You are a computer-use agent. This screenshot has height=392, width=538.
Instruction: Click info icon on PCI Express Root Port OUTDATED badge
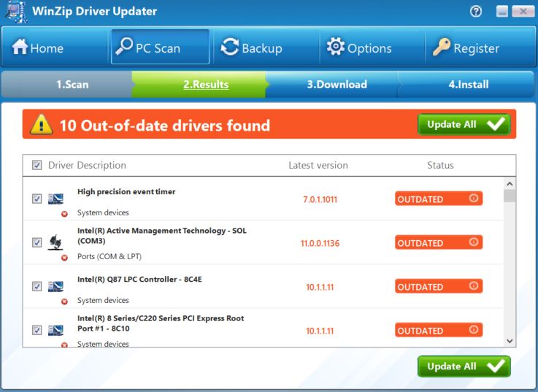pyautogui.click(x=474, y=329)
